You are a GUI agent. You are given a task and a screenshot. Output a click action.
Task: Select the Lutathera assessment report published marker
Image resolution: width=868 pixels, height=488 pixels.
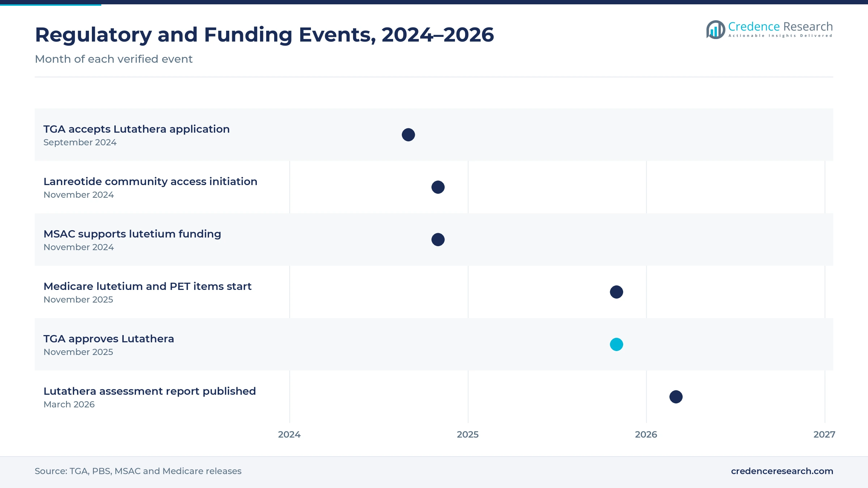click(x=676, y=397)
